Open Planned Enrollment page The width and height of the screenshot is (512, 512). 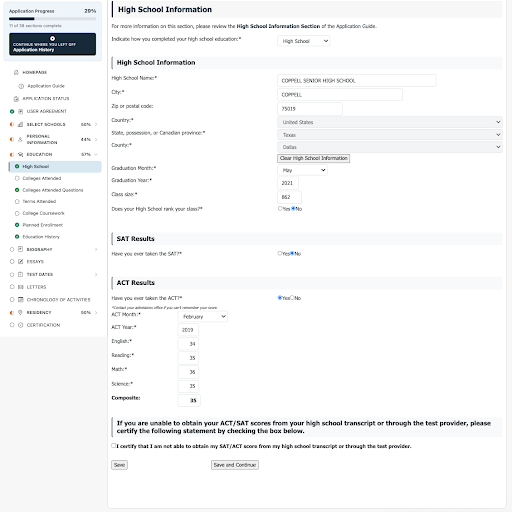(42, 225)
